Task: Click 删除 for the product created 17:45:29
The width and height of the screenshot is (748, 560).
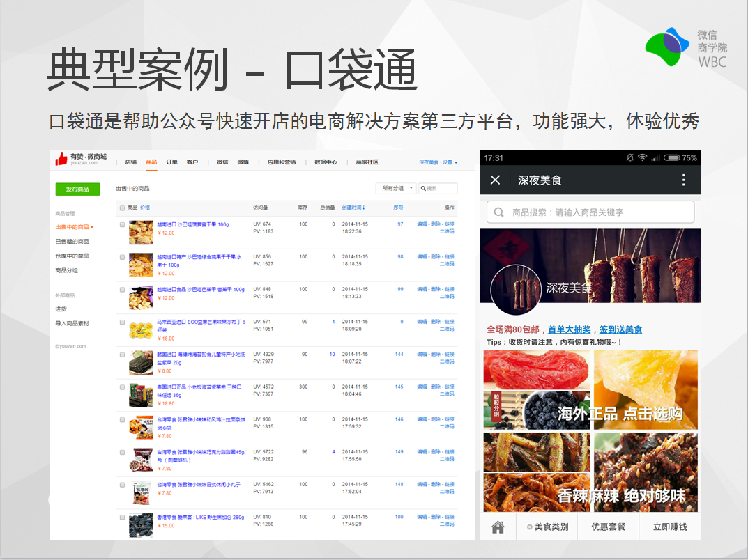Action: (x=435, y=517)
